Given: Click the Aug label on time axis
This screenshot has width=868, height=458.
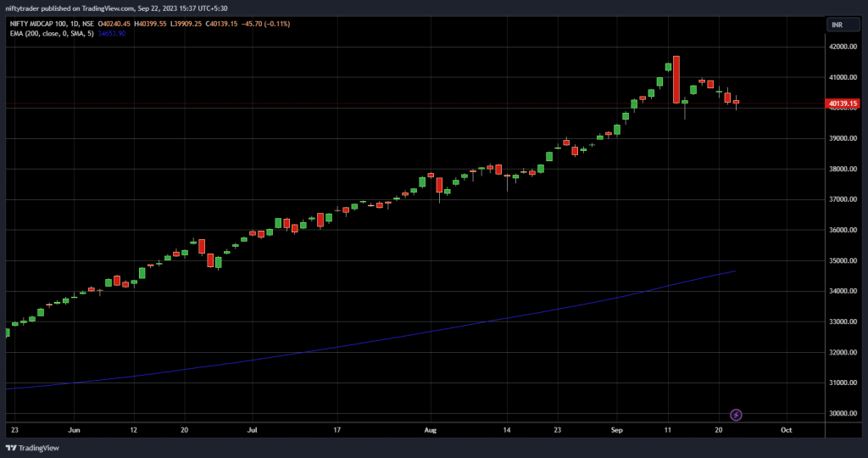Looking at the screenshot, I should 430,430.
